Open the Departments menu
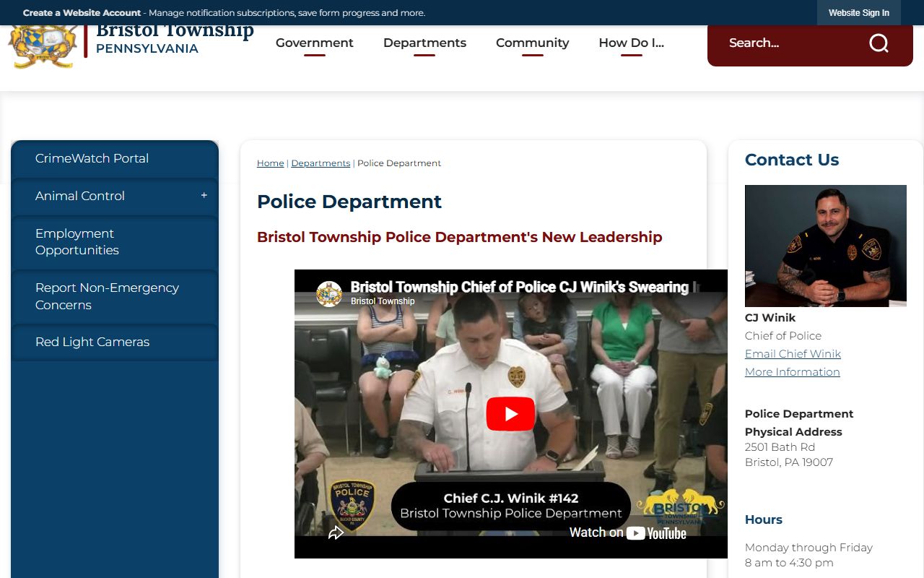The width and height of the screenshot is (924, 578). click(424, 43)
